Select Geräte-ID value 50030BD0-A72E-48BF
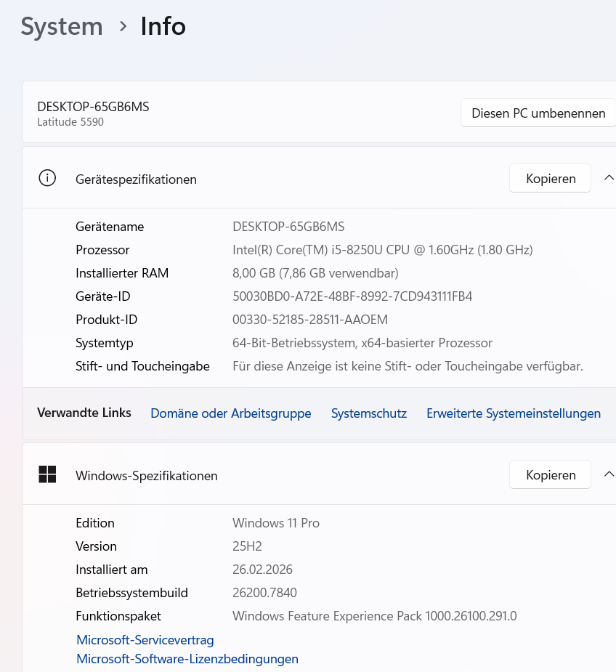The height and width of the screenshot is (672, 616). click(x=352, y=296)
